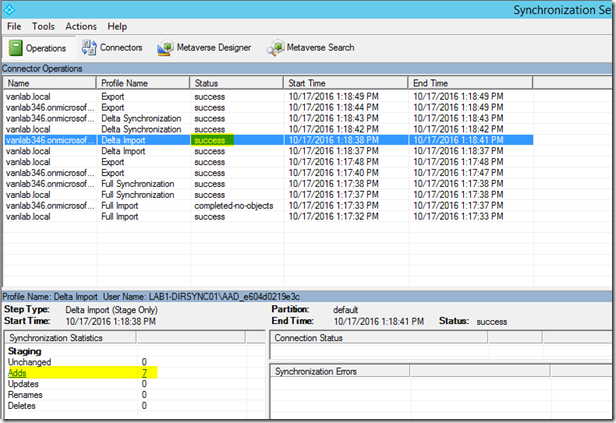Click the Synchronization Statistics header
Screen dimensions: 616x423
71,338
